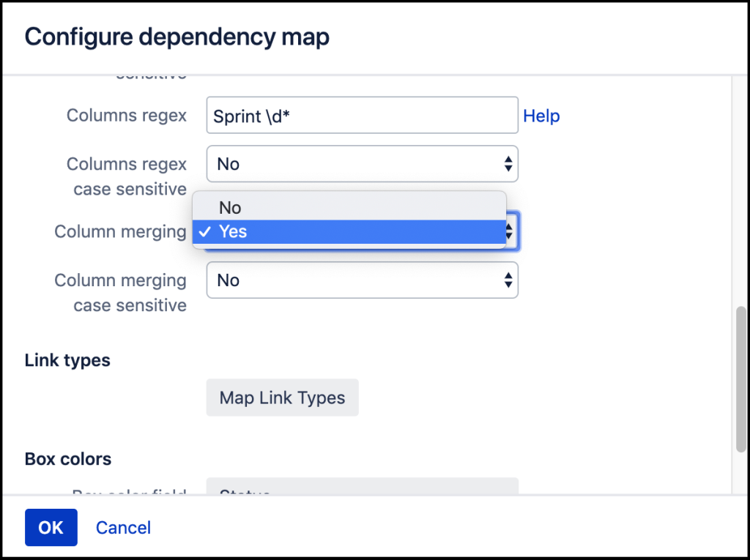This screenshot has height=560, width=750.
Task: Click the Column merging label
Action: (121, 231)
